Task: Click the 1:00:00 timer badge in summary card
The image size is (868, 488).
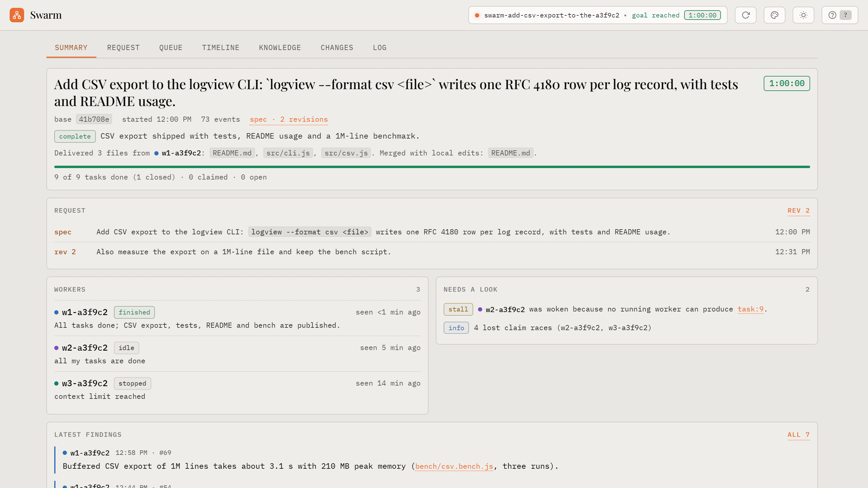Action: 787,83
